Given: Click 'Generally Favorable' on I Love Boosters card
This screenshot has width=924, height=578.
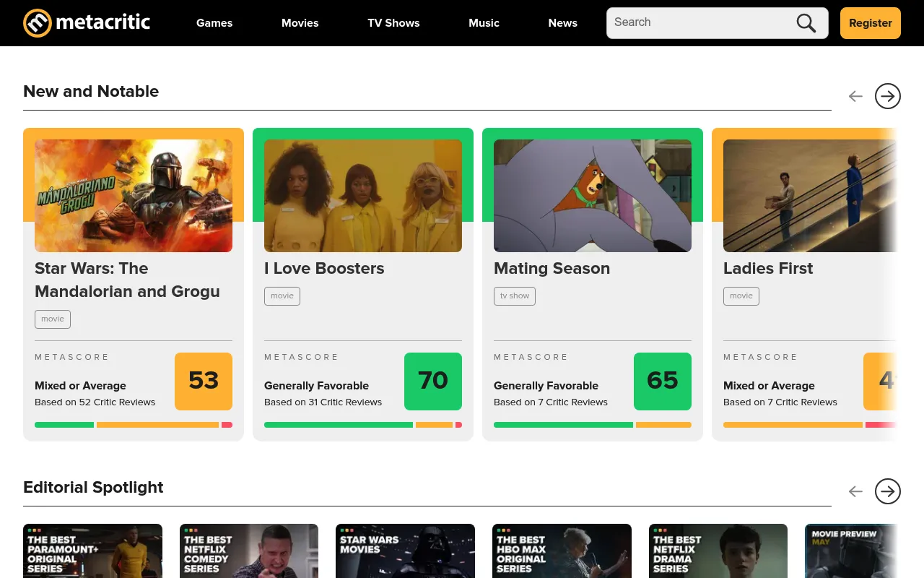Looking at the screenshot, I should (x=316, y=386).
